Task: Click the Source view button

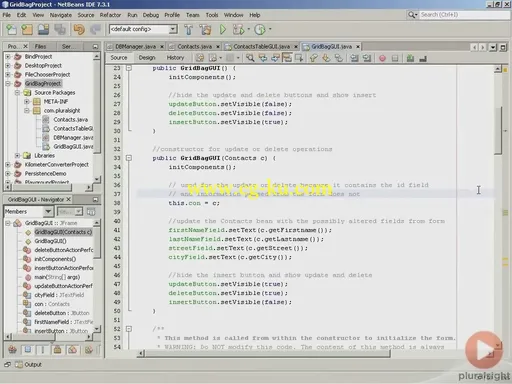Action: coord(119,58)
